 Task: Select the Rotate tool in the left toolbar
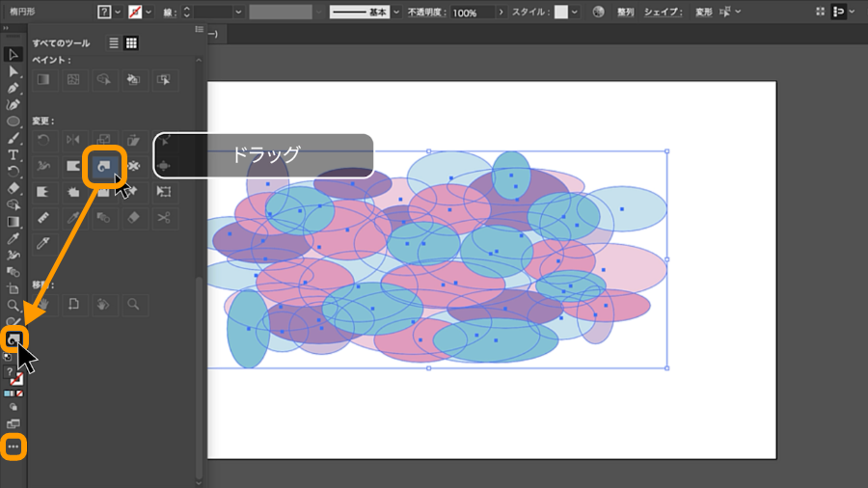(x=14, y=172)
